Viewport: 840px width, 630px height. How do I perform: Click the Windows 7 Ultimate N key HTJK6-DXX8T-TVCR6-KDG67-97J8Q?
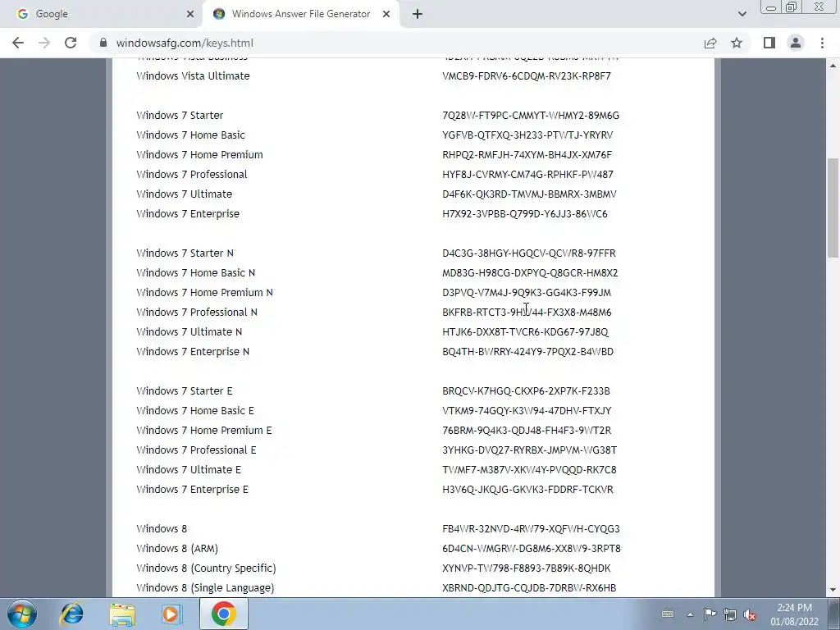[x=525, y=332]
